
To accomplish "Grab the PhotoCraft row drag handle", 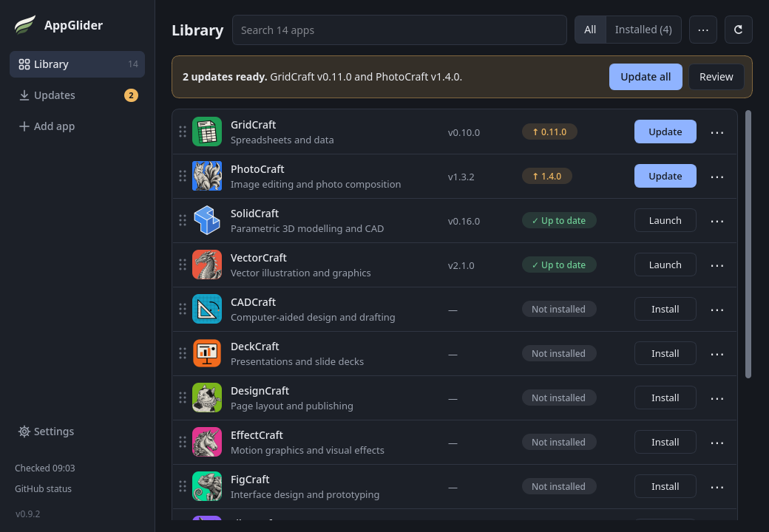I will pyautogui.click(x=183, y=176).
